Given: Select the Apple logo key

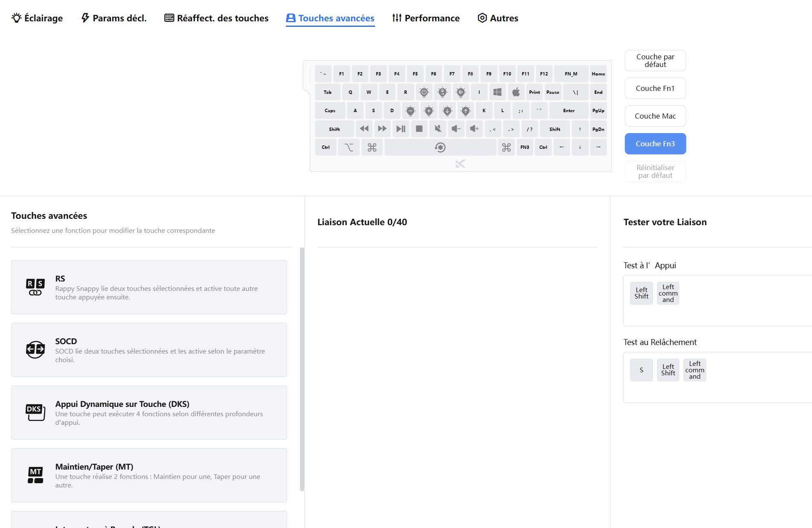Looking at the screenshot, I should [516, 92].
